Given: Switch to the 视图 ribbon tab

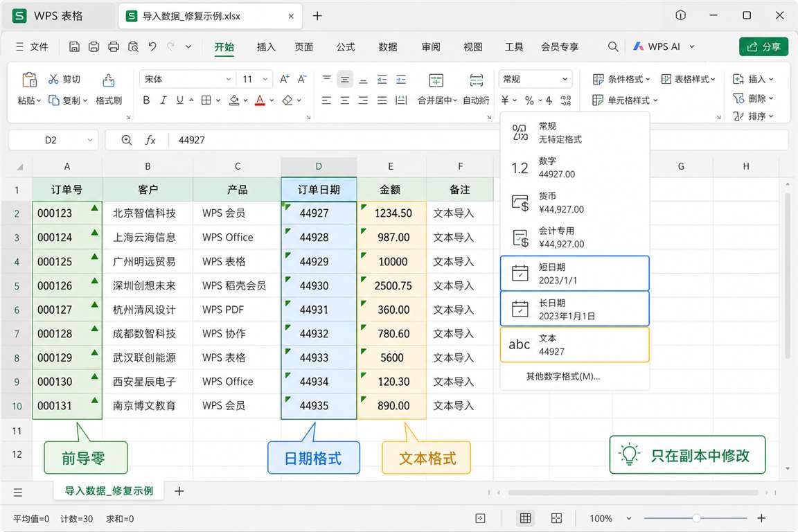Looking at the screenshot, I should 473,47.
